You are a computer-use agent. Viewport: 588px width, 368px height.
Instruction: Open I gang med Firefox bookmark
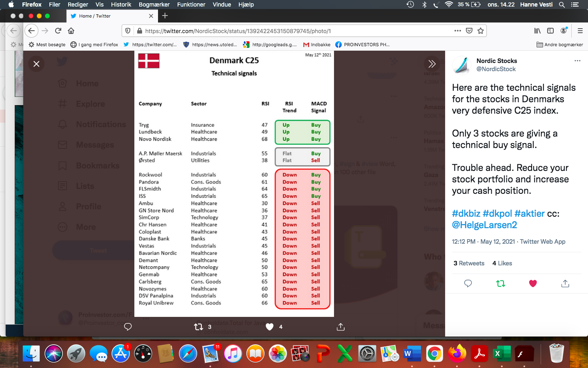tap(94, 45)
